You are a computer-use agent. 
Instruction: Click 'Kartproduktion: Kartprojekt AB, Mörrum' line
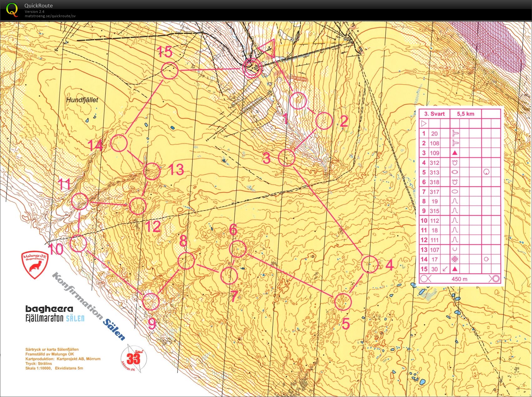click(x=63, y=359)
